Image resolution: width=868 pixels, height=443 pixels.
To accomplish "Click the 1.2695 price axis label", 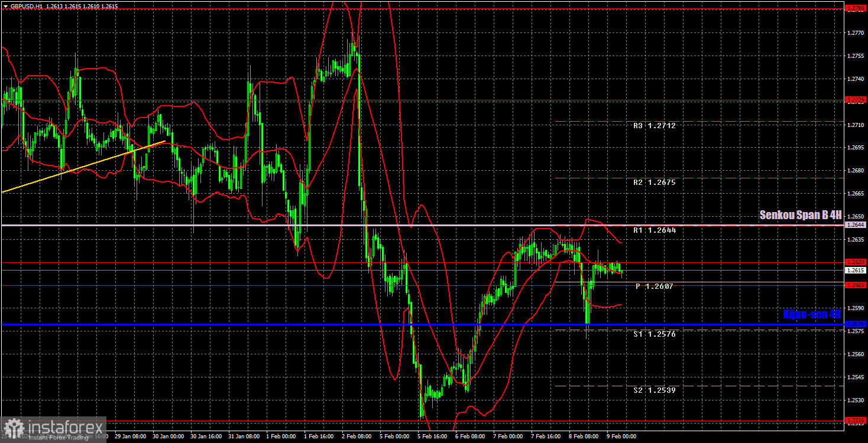I will pyautogui.click(x=856, y=148).
